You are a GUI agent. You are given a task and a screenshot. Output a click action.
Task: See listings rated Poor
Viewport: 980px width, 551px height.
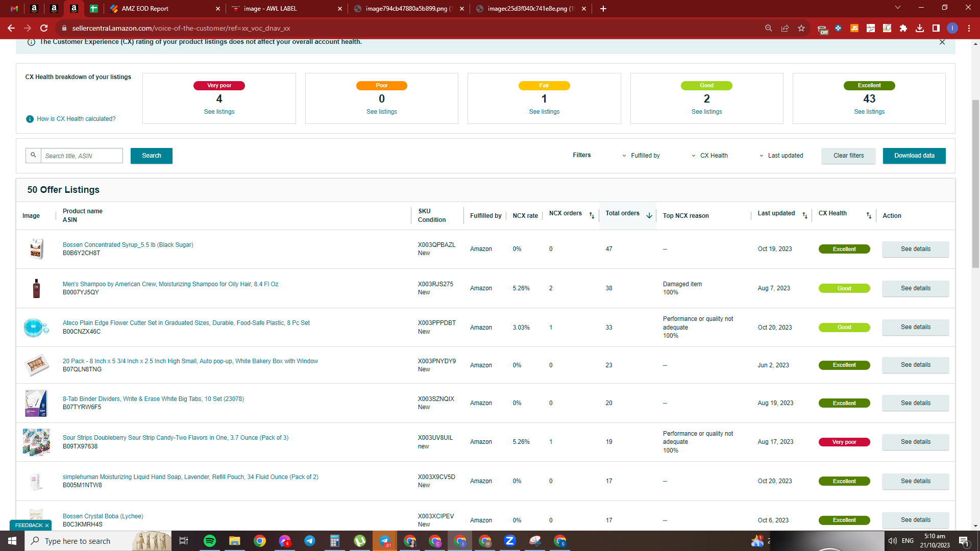381,112
